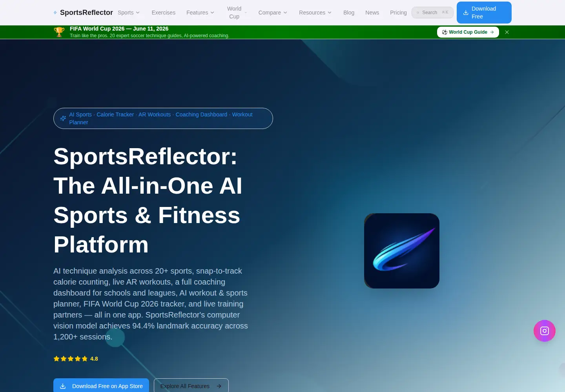The image size is (565, 392).
Task: Click 'Calorie Tracker' text in pill
Action: pos(115,114)
